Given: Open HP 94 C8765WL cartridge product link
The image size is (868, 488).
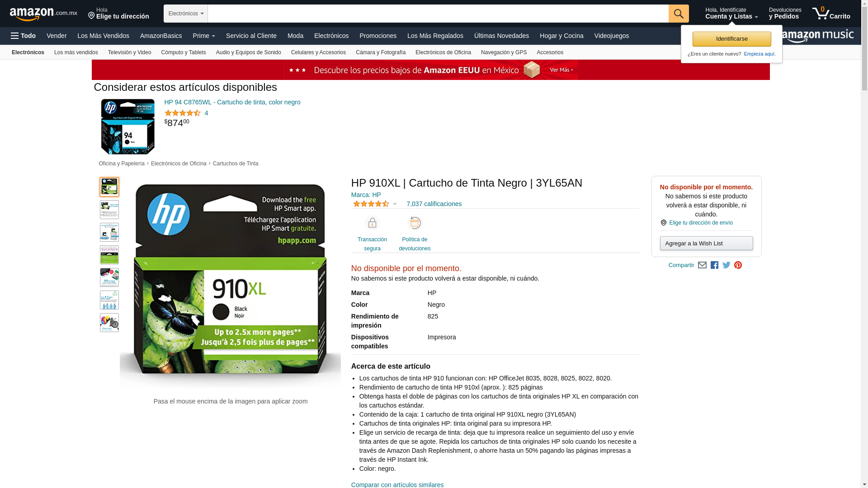Looking at the screenshot, I should click(x=232, y=102).
